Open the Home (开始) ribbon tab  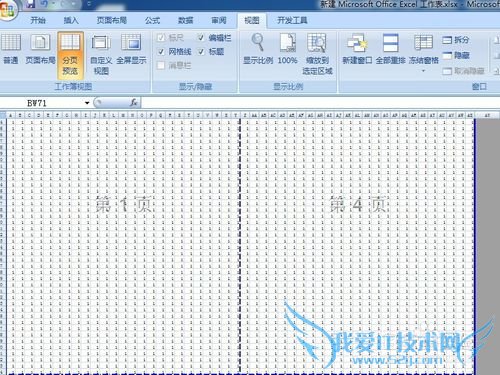[x=38, y=21]
